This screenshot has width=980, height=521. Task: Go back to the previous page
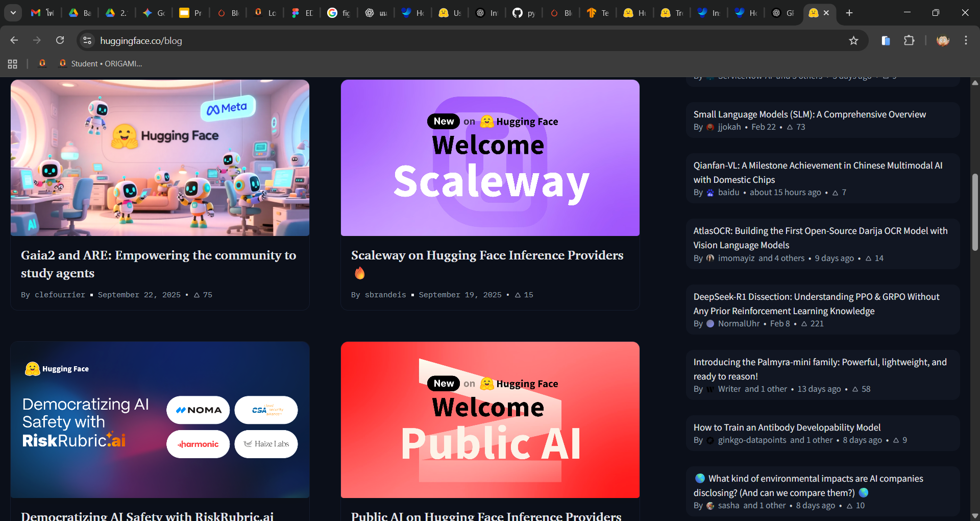(14, 40)
